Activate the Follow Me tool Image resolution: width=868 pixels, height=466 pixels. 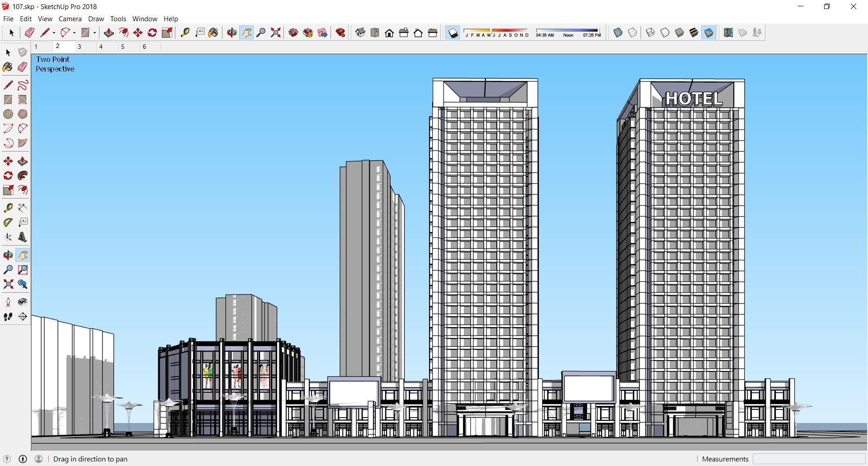(x=22, y=176)
